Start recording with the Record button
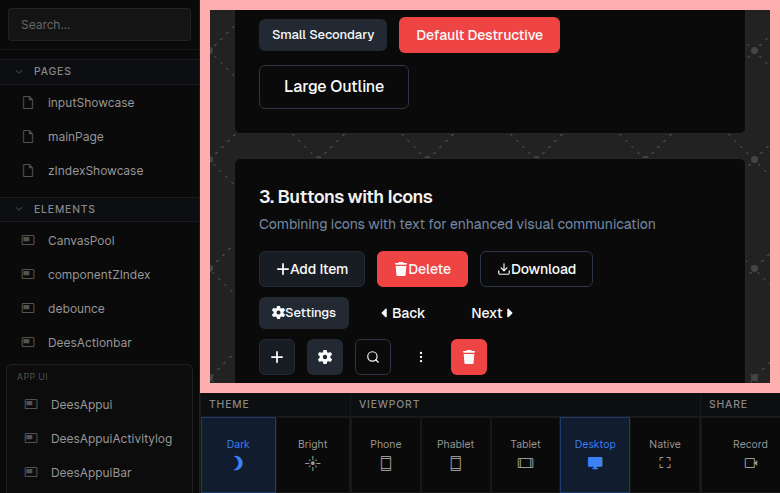 750,454
